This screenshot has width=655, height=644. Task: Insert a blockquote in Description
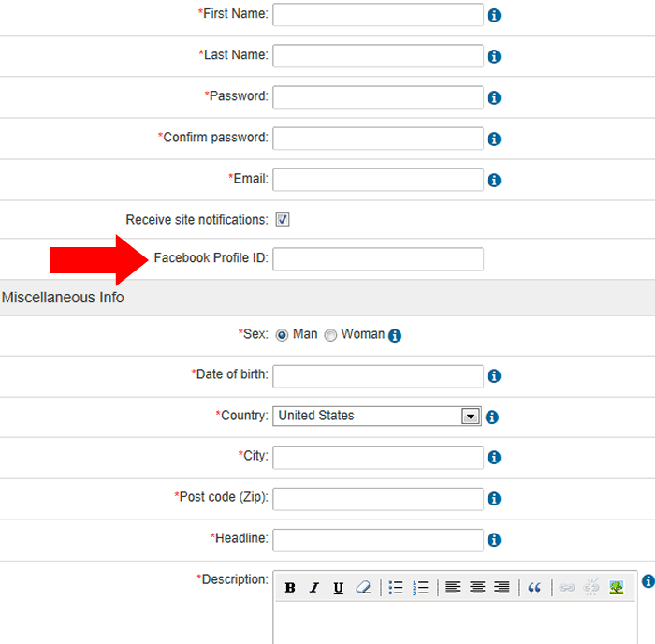pyautogui.click(x=534, y=588)
